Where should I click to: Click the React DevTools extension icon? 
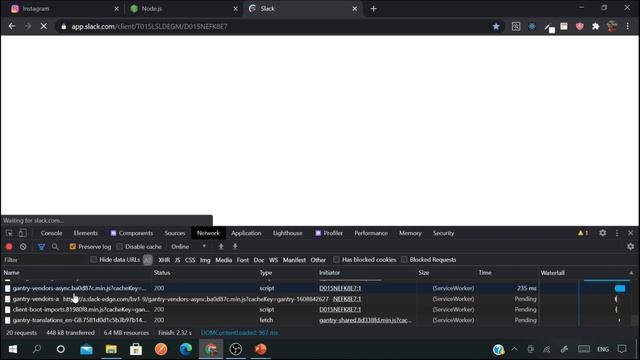(532, 27)
